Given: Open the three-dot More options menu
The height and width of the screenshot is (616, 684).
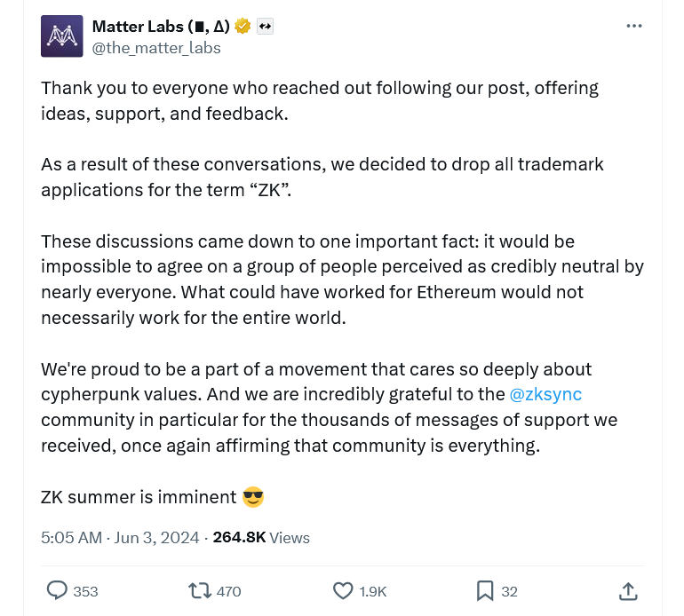Looking at the screenshot, I should coord(633,26).
